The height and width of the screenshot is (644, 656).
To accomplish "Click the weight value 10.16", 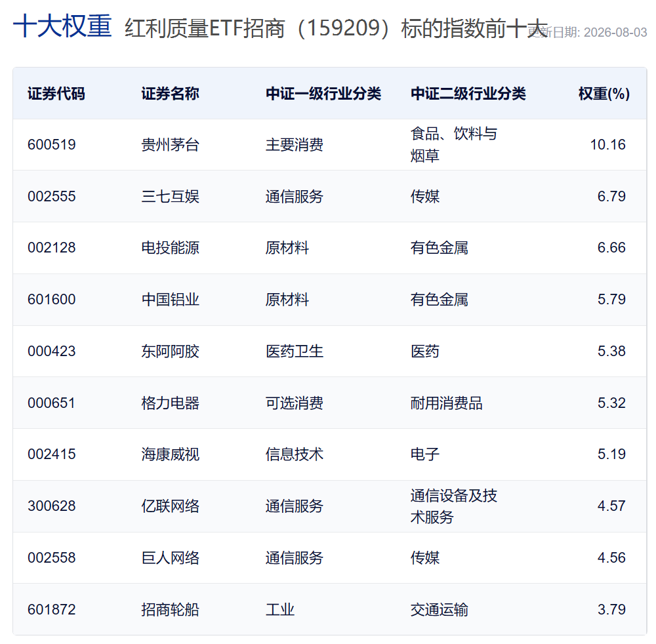I will pos(608,145).
